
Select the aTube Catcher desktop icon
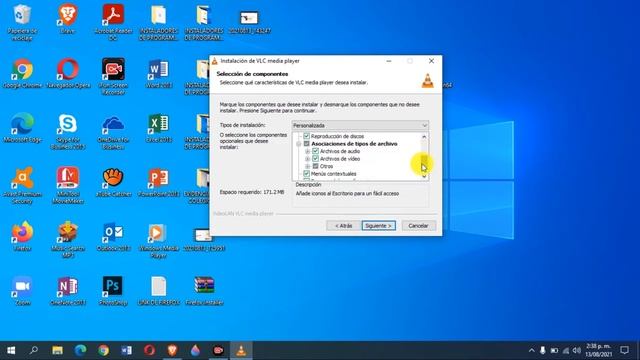(113, 182)
